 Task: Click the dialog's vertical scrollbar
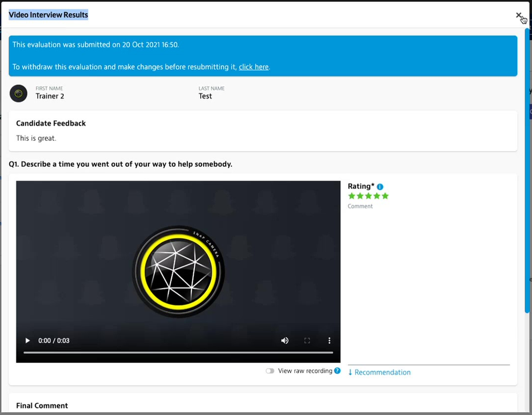[x=527, y=171]
